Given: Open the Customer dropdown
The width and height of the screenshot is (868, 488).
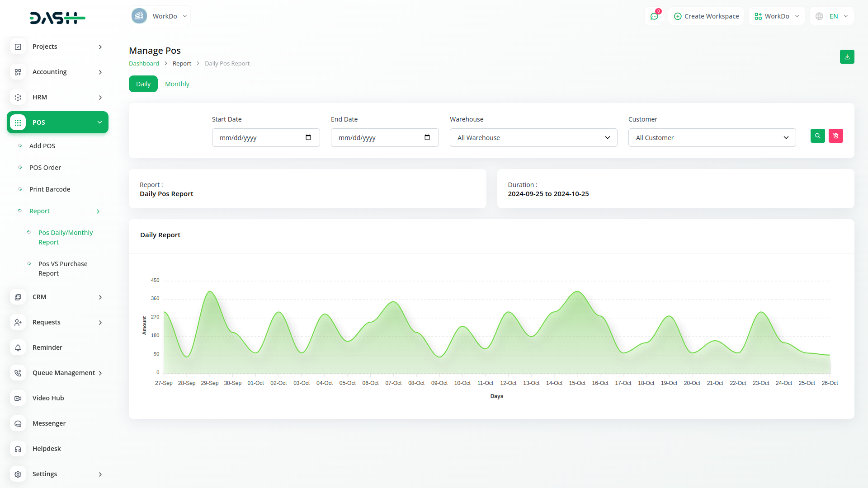Looking at the screenshot, I should [x=712, y=138].
